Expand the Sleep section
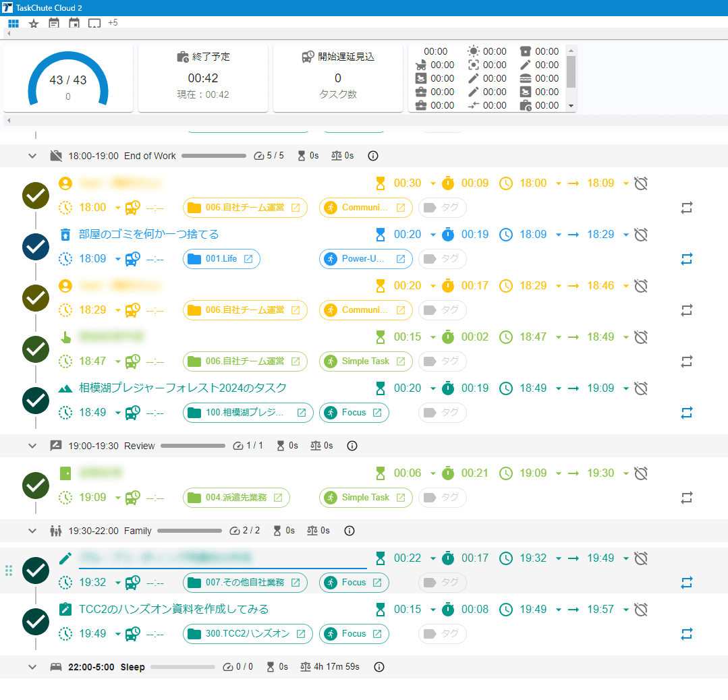 coord(32,667)
